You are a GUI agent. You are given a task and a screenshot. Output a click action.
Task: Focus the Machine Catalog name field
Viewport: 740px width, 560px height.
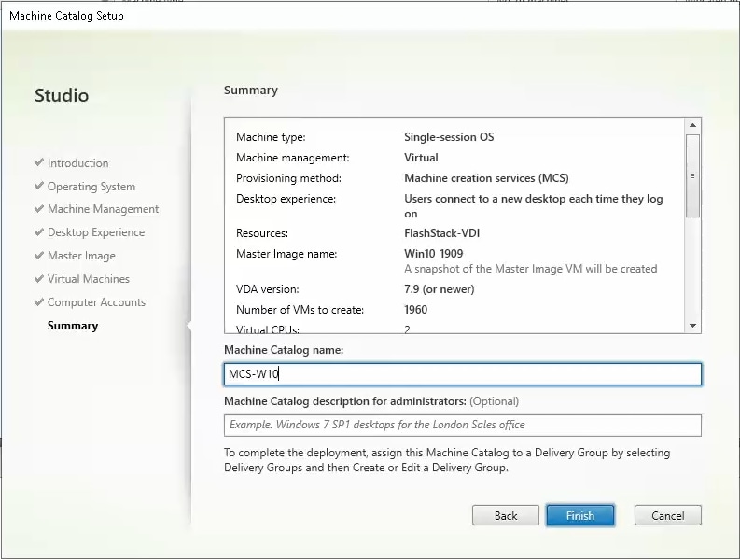463,374
